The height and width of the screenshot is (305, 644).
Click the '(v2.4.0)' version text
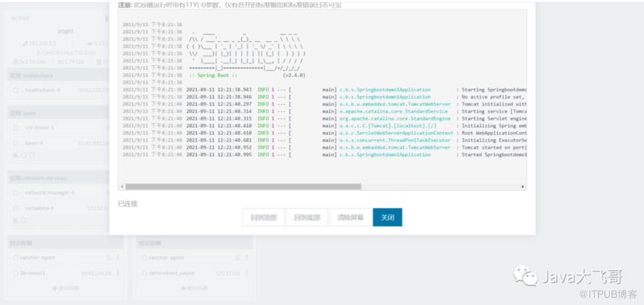(294, 75)
